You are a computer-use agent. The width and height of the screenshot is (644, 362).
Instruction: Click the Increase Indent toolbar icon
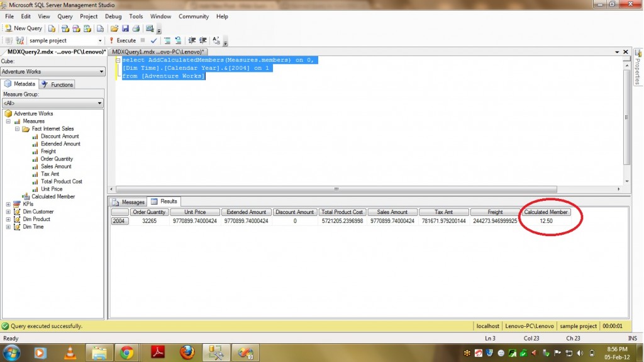click(204, 40)
